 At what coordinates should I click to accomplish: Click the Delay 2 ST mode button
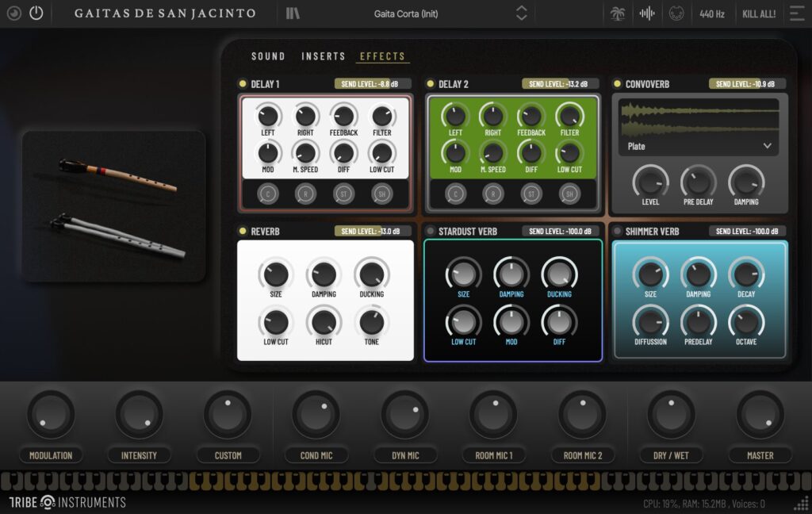pyautogui.click(x=531, y=194)
